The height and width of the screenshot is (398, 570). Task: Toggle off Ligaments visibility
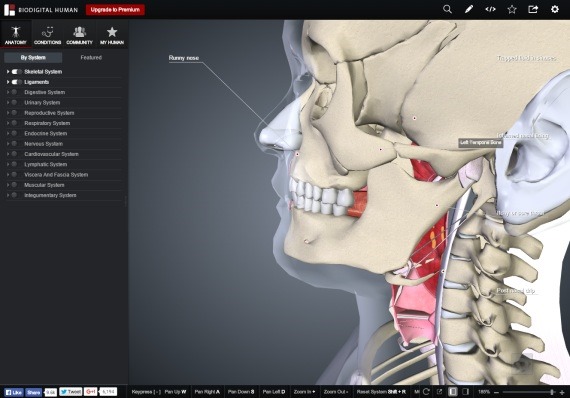[16, 82]
